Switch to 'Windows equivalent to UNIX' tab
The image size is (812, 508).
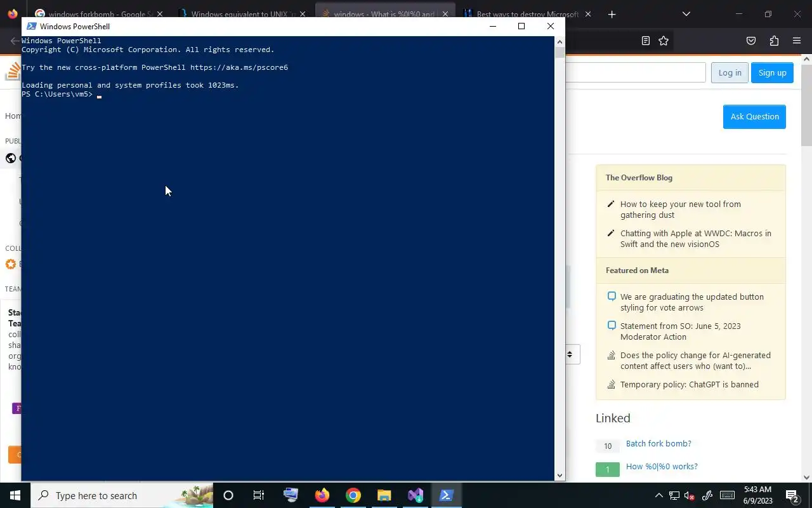(x=241, y=14)
